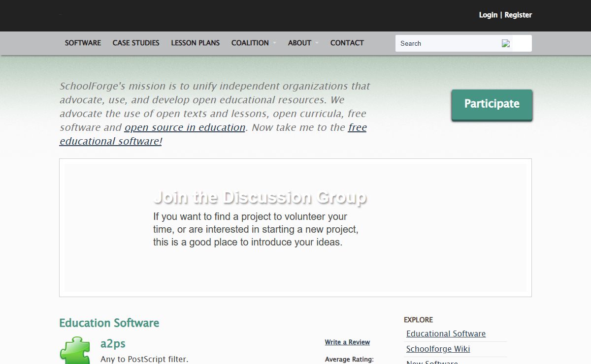Open the ABOUT menu item
This screenshot has height=364, width=591.
pyautogui.click(x=299, y=43)
